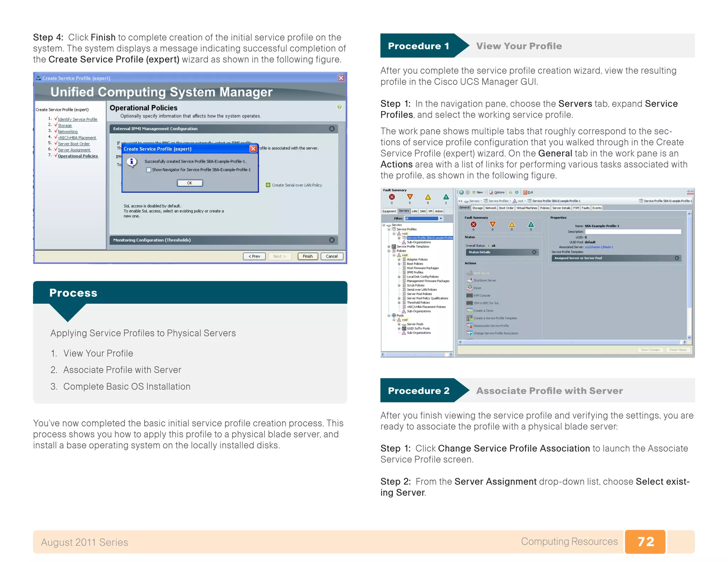
Task: Click the Exit toolbar button
Action: [x=528, y=192]
